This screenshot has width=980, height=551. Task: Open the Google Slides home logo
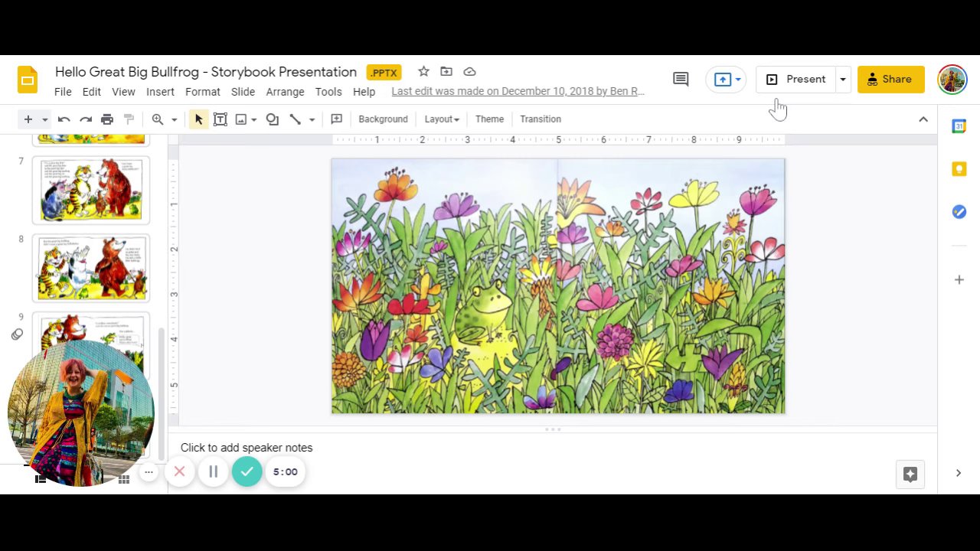(x=28, y=80)
